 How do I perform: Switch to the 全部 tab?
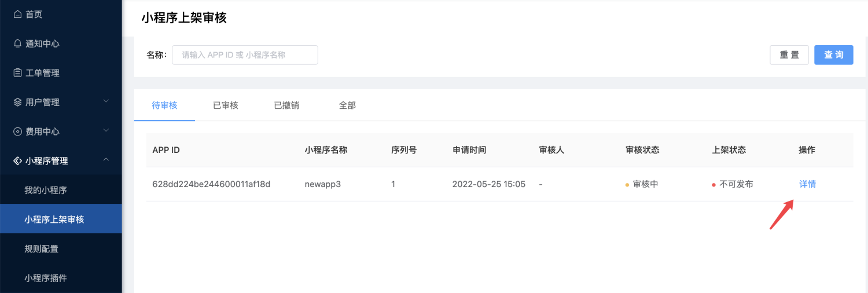point(347,105)
